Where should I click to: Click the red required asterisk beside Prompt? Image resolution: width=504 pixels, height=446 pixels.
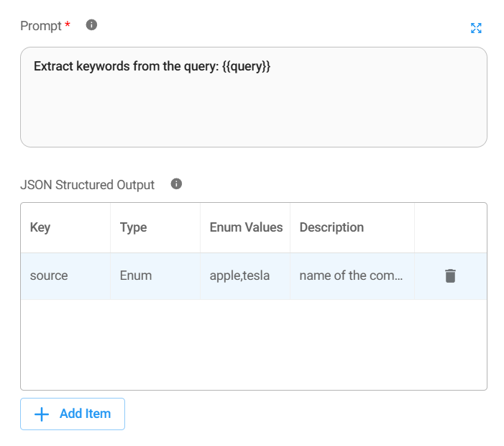click(x=68, y=26)
